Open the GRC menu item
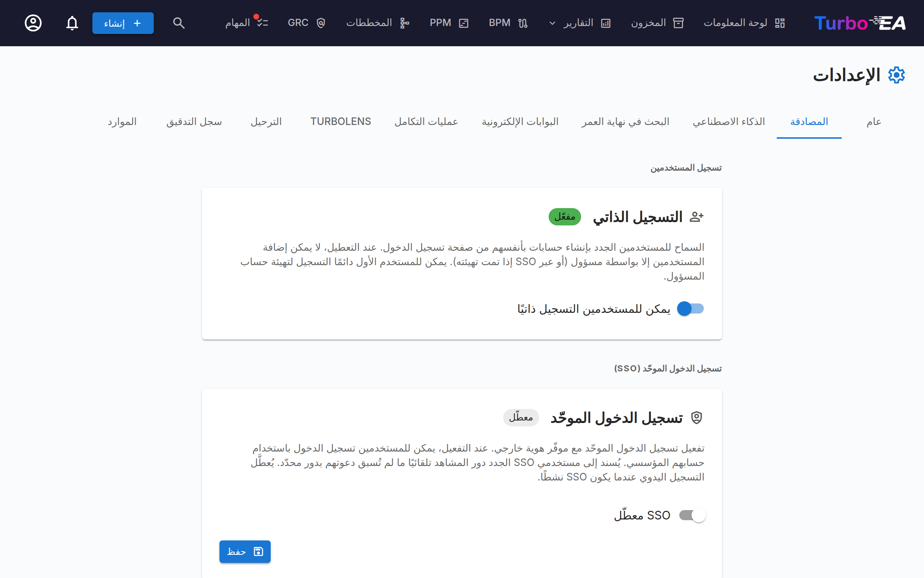The width and height of the screenshot is (924, 578). [x=306, y=23]
